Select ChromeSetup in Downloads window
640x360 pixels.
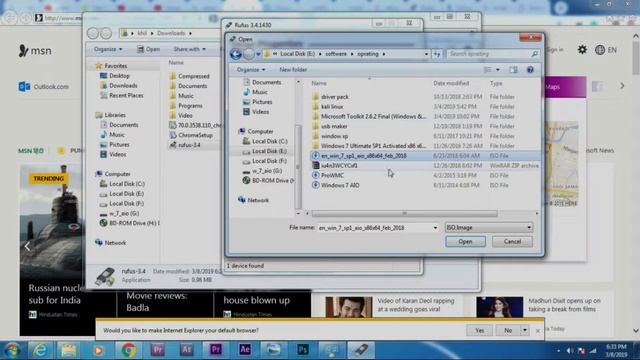[x=195, y=136]
